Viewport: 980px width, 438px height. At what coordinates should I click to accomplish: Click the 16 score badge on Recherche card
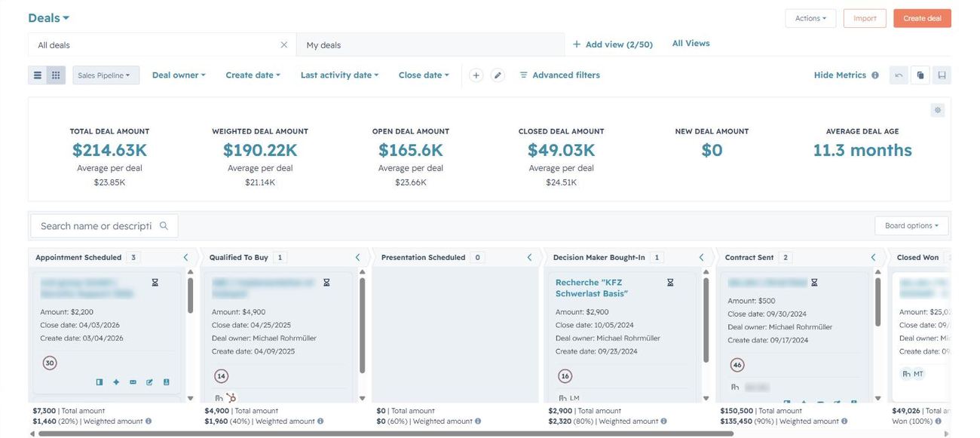pos(565,376)
